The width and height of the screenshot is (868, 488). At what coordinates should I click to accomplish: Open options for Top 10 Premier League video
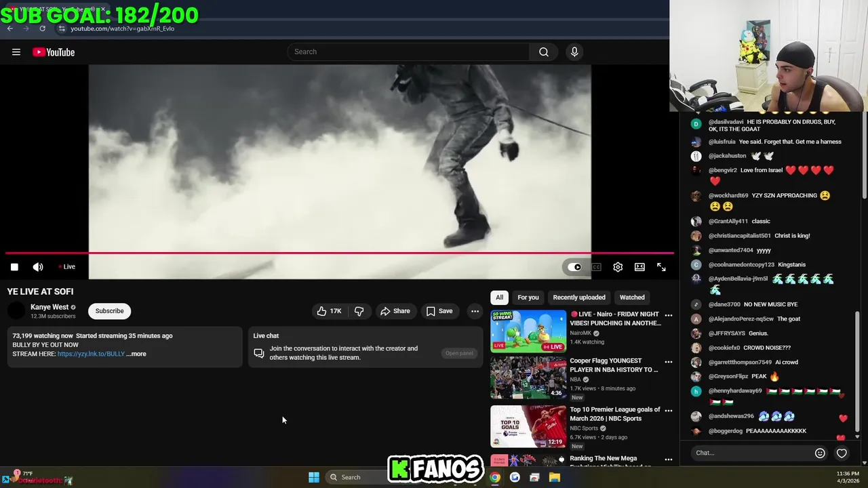tap(668, 410)
